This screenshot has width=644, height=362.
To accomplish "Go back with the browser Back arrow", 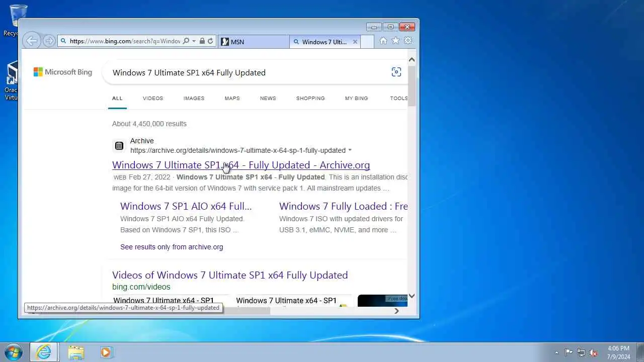I will coord(31,41).
